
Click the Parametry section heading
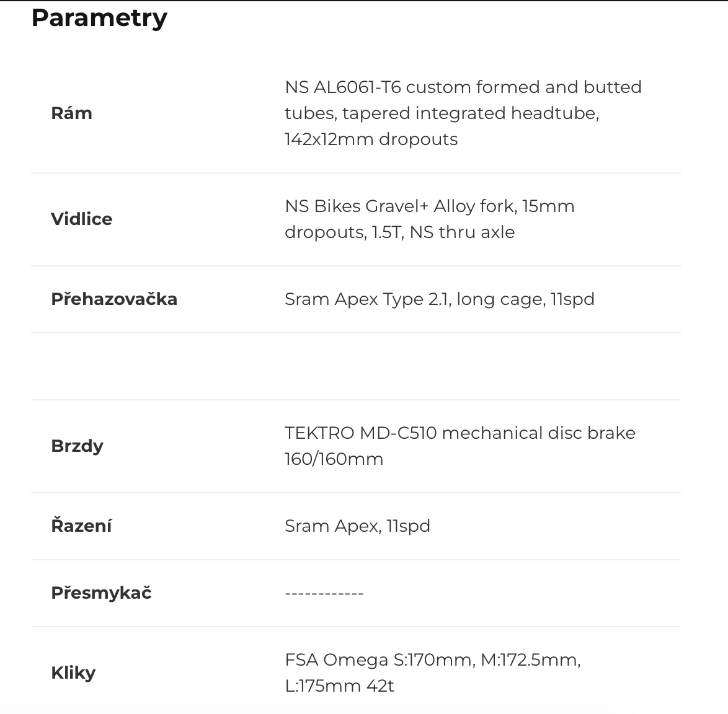click(99, 18)
